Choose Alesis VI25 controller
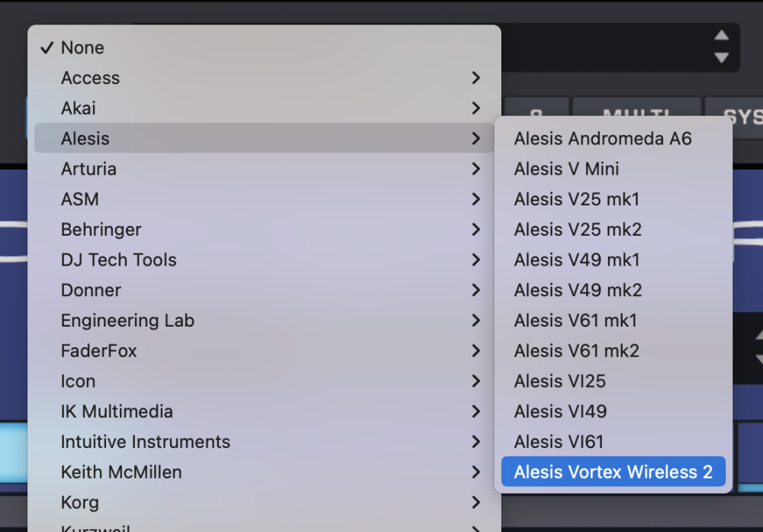The height and width of the screenshot is (532, 763). [560, 381]
